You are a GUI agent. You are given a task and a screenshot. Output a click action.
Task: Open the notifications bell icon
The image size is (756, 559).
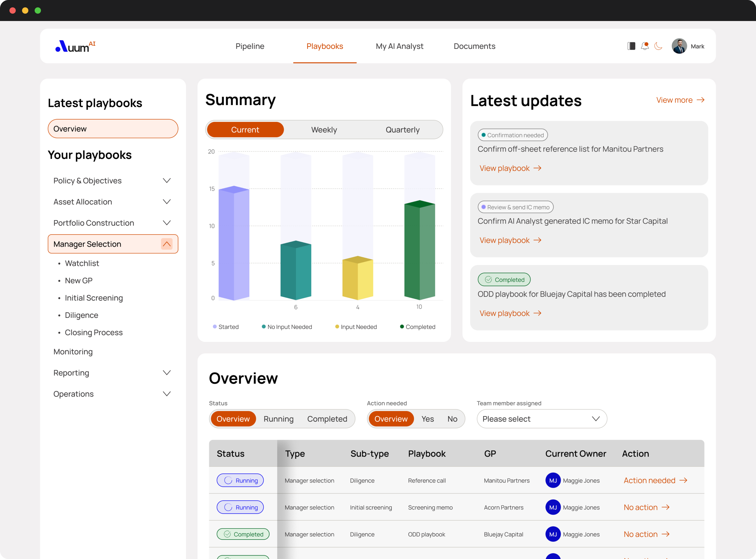tap(645, 46)
